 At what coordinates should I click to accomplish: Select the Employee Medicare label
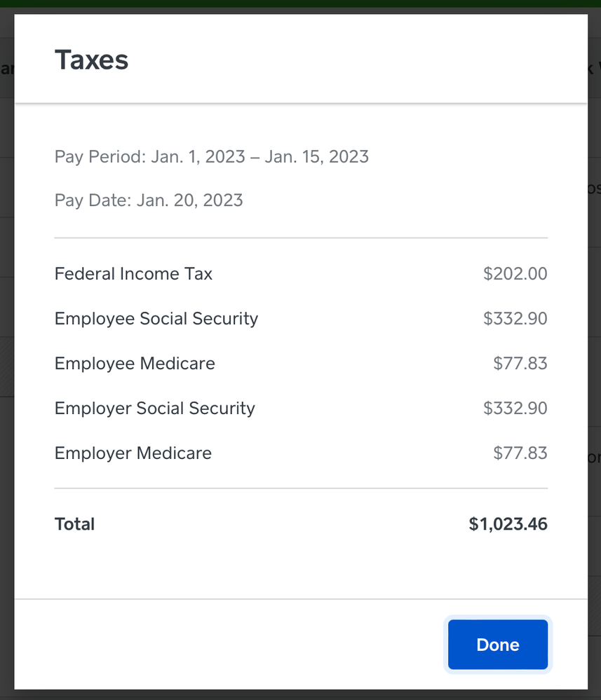point(135,364)
